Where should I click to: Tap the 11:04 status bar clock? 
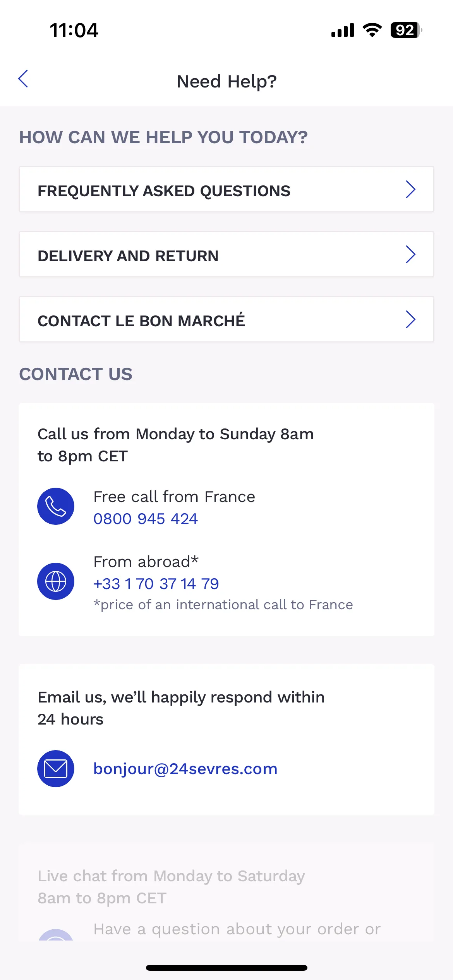pos(74,30)
